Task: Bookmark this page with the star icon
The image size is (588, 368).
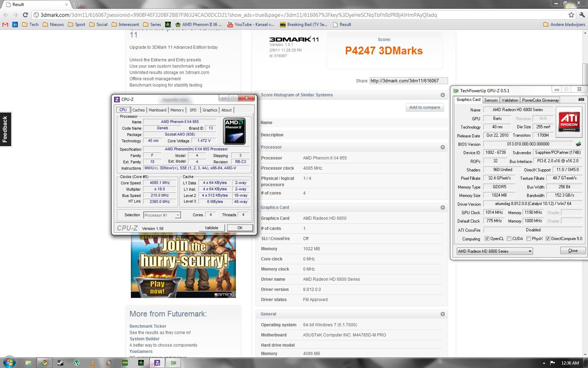Action: [571, 15]
